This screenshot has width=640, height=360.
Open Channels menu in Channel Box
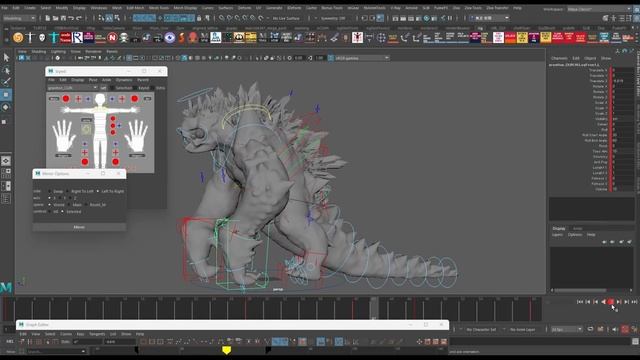click(559, 58)
